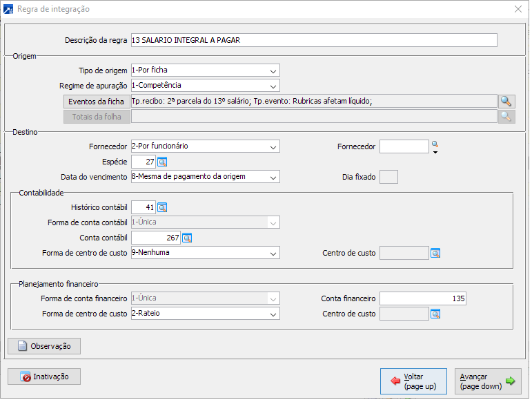Click the magnifier beside Eventos da ficha
Image resolution: width=532 pixels, height=400 pixels.
[x=506, y=101]
